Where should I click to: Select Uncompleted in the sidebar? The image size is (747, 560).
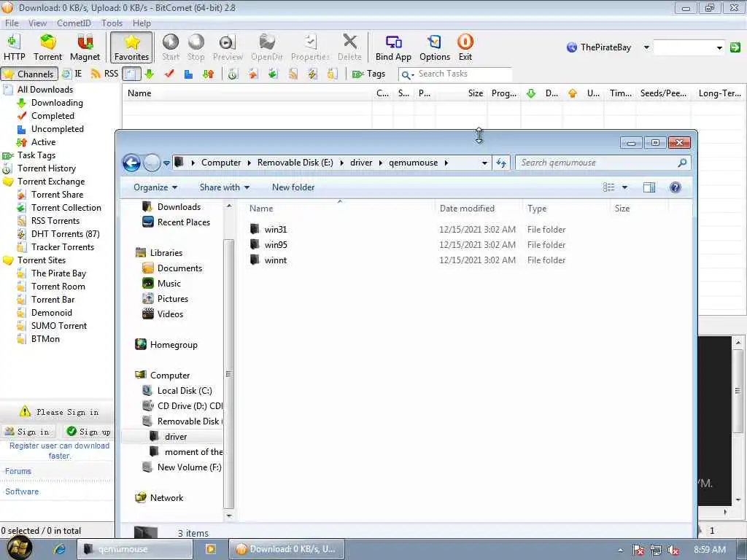(57, 129)
